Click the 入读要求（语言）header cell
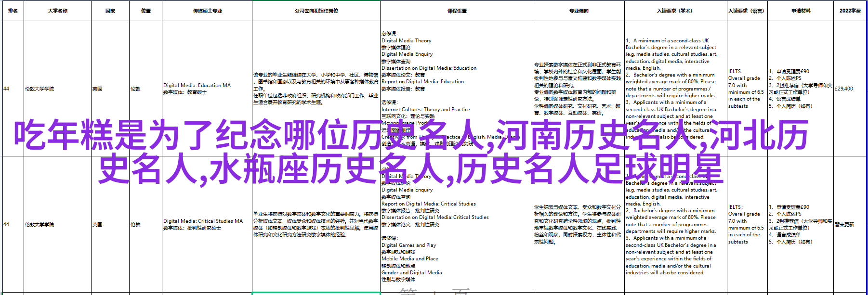The height and width of the screenshot is (295, 868). pos(747,11)
